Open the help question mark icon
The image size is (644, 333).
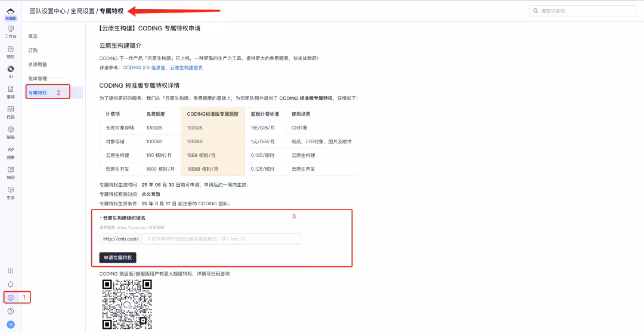[x=11, y=312]
